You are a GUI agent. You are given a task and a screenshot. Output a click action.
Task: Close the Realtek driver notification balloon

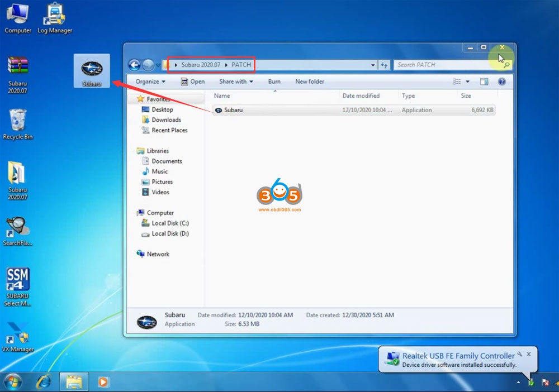529,354
